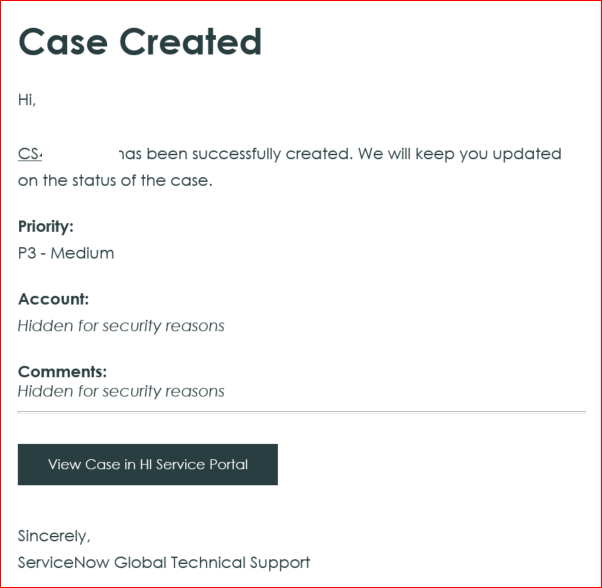
Task: Select the 'Priority:' label
Action: pos(46,227)
